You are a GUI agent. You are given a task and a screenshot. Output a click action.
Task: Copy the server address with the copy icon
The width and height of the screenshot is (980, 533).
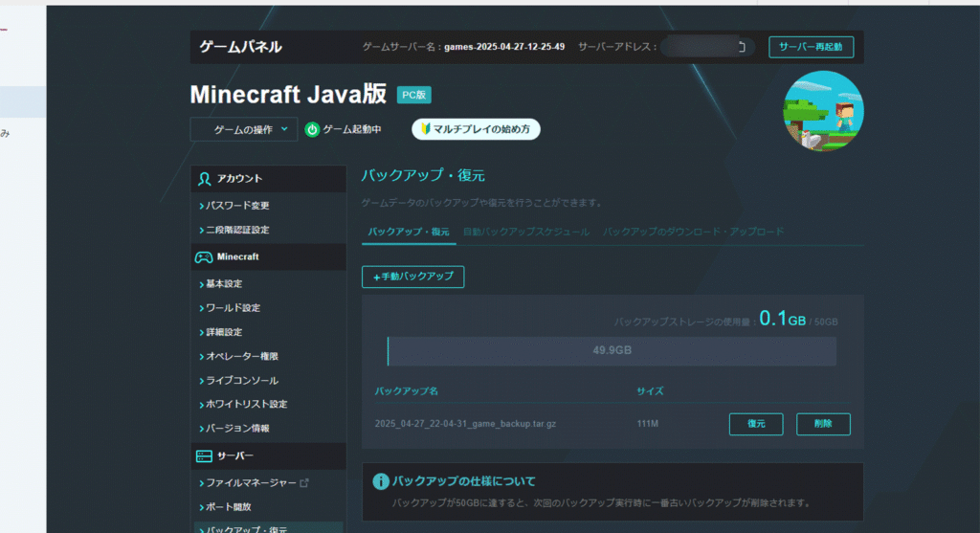[742, 47]
